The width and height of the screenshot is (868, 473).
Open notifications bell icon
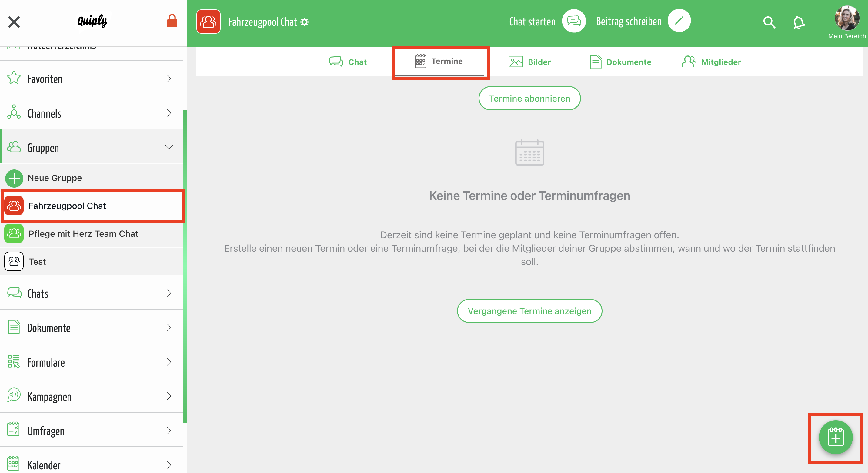click(799, 22)
